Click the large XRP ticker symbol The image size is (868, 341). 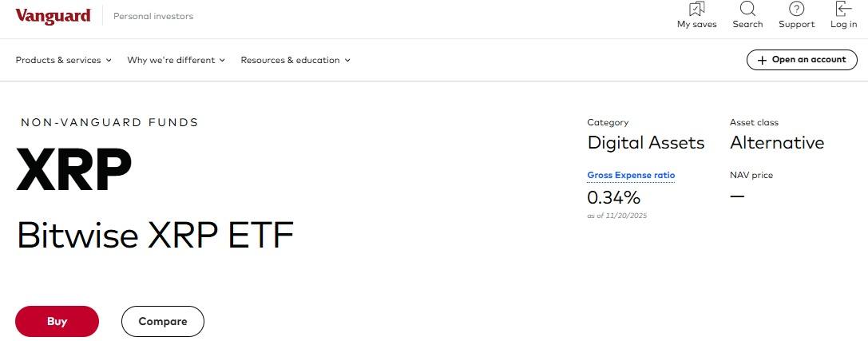pyautogui.click(x=73, y=170)
